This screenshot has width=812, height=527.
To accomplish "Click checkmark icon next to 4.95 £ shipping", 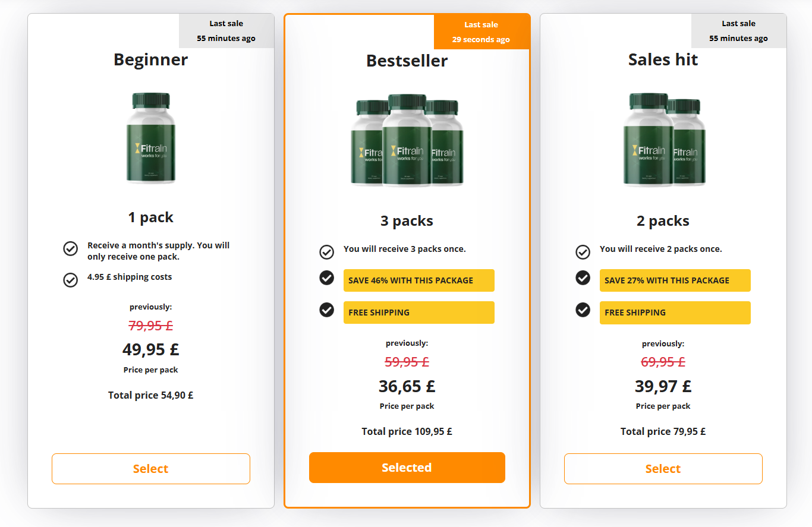I will tap(71, 280).
